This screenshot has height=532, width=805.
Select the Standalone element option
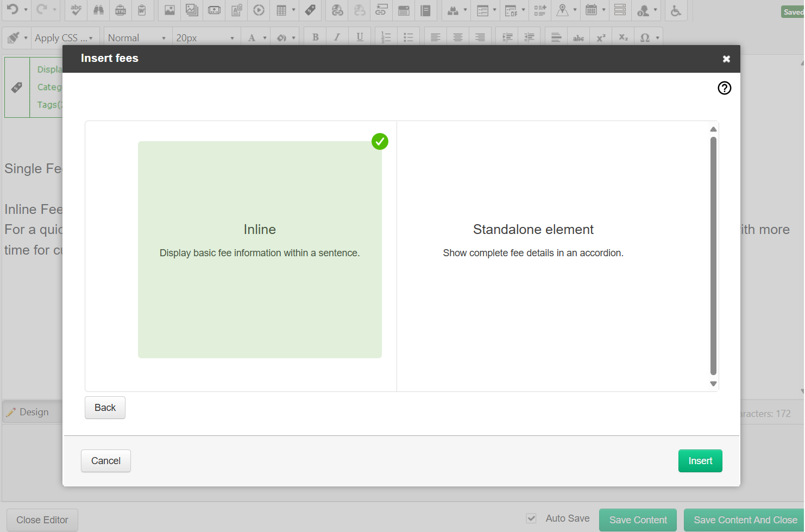coord(533,239)
